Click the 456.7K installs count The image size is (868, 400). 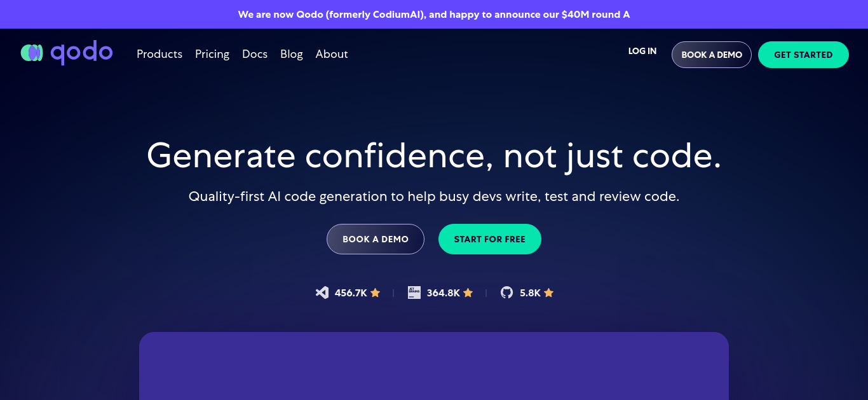(351, 293)
